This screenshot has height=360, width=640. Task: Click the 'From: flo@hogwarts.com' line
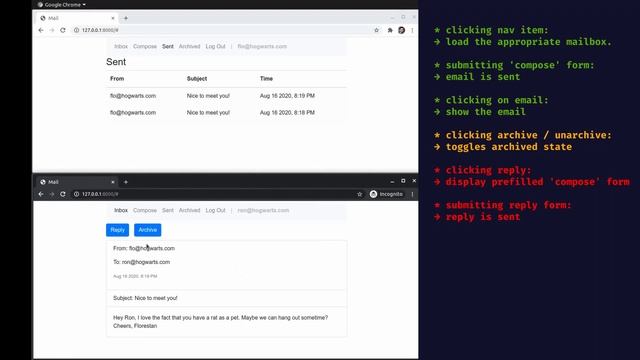pyautogui.click(x=144, y=248)
